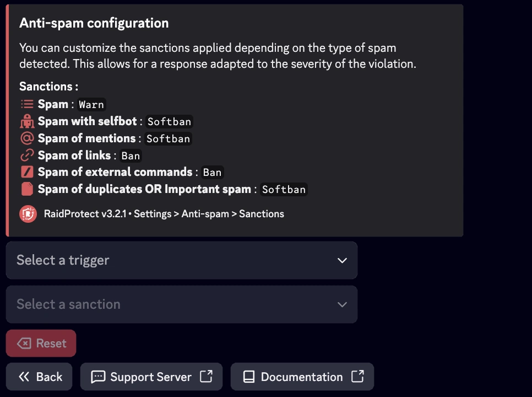Click the Back button
The width and height of the screenshot is (532, 397).
point(39,377)
